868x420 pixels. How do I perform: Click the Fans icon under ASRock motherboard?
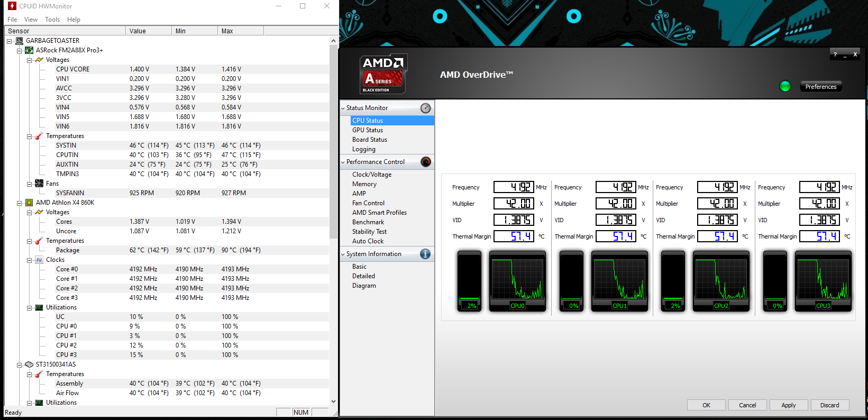click(39, 184)
